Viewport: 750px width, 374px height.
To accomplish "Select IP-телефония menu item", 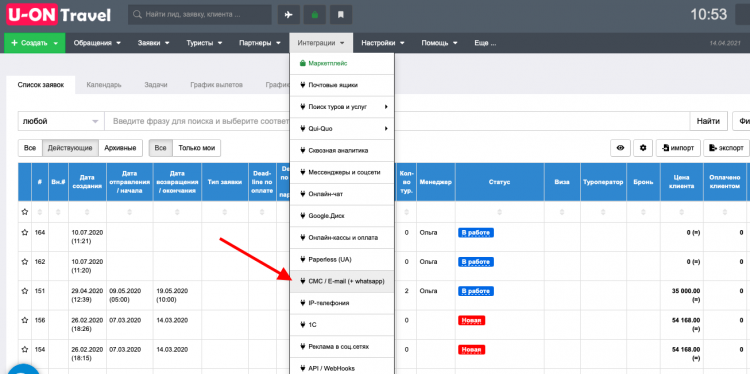I will tap(342, 303).
